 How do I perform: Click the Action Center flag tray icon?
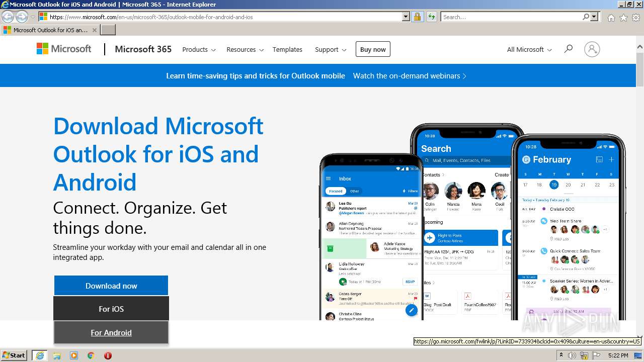596,355
